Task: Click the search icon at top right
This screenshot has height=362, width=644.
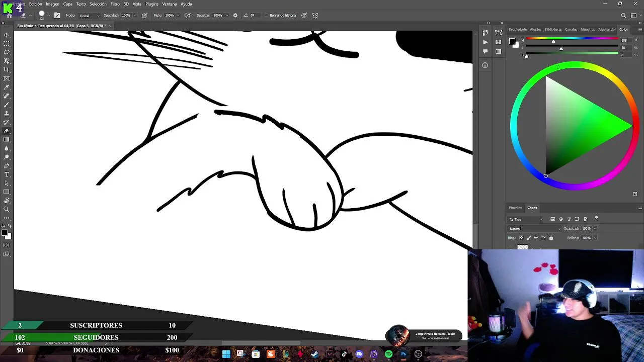Action: (x=623, y=16)
